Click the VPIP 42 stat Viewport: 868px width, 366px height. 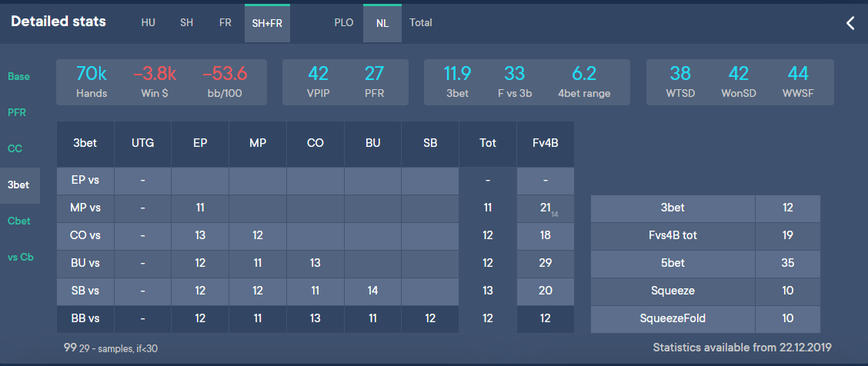pyautogui.click(x=318, y=82)
